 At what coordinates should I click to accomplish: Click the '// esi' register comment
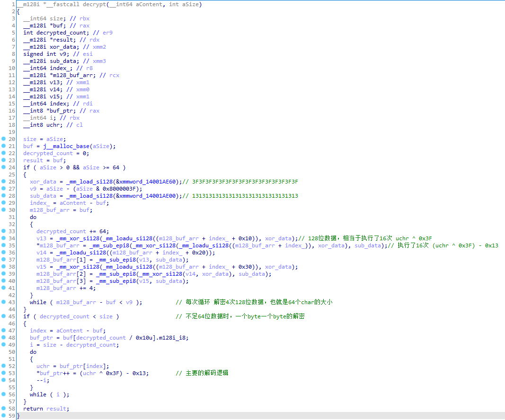(83, 54)
